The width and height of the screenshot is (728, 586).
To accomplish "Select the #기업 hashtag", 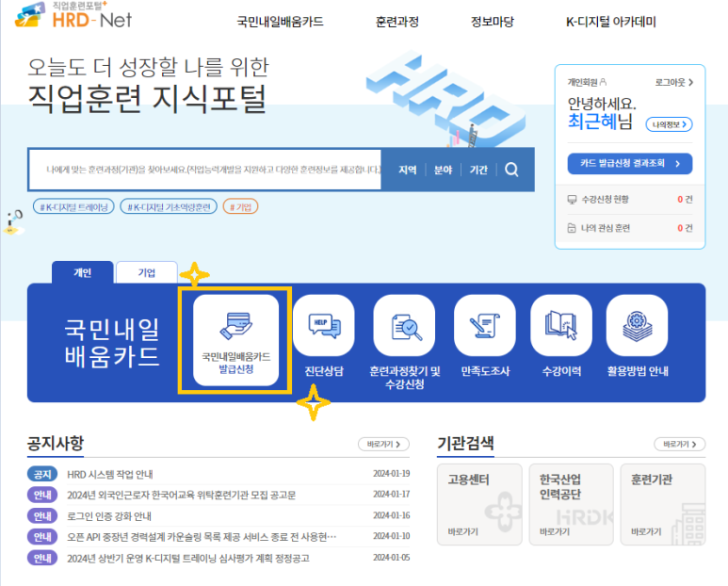I will [240, 206].
